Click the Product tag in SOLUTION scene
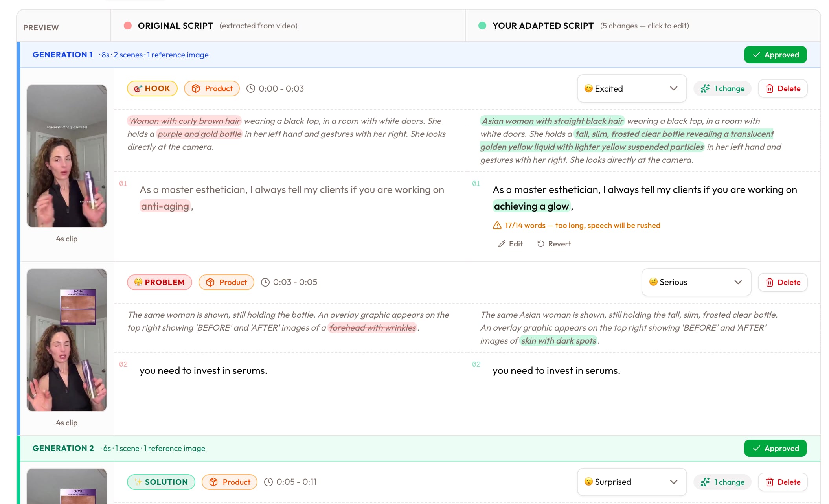This screenshot has width=829, height=504. pos(230,482)
